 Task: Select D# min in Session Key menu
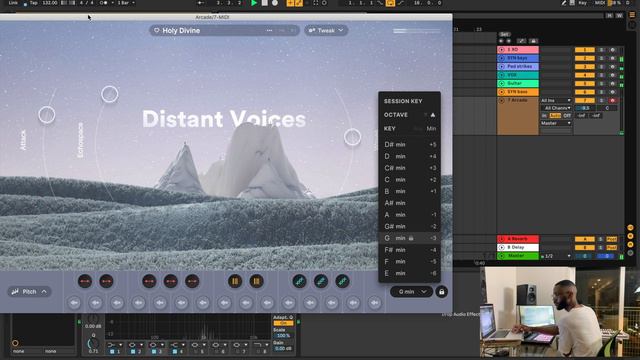coord(410,144)
